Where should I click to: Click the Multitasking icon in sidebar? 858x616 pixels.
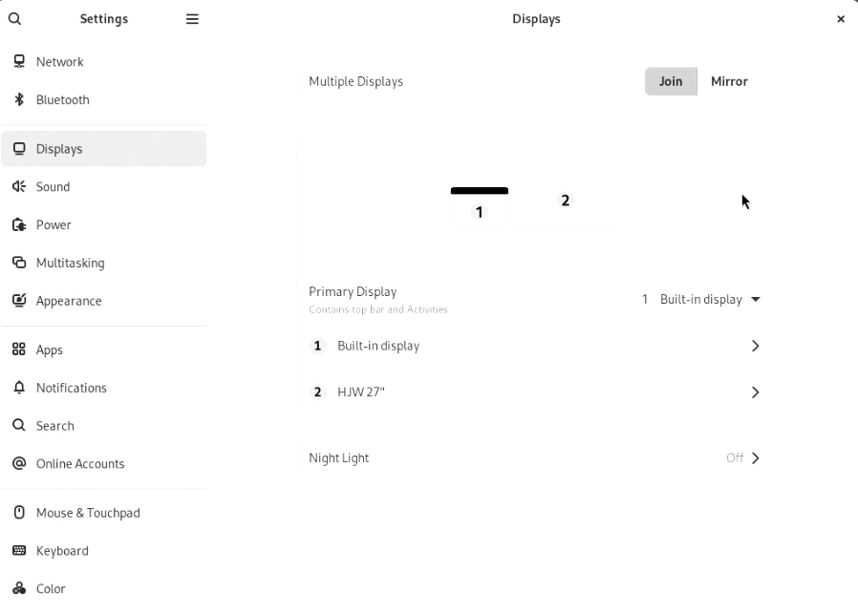[19, 263]
